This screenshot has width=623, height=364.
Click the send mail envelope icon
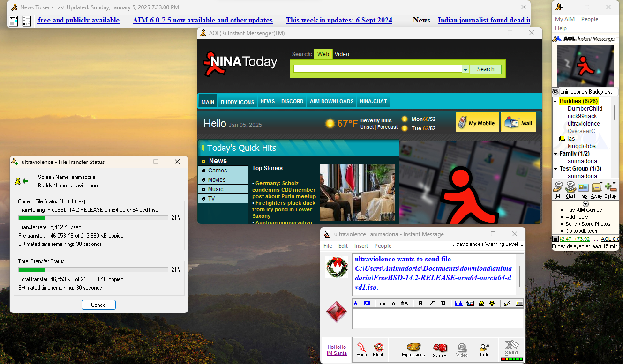(481, 304)
